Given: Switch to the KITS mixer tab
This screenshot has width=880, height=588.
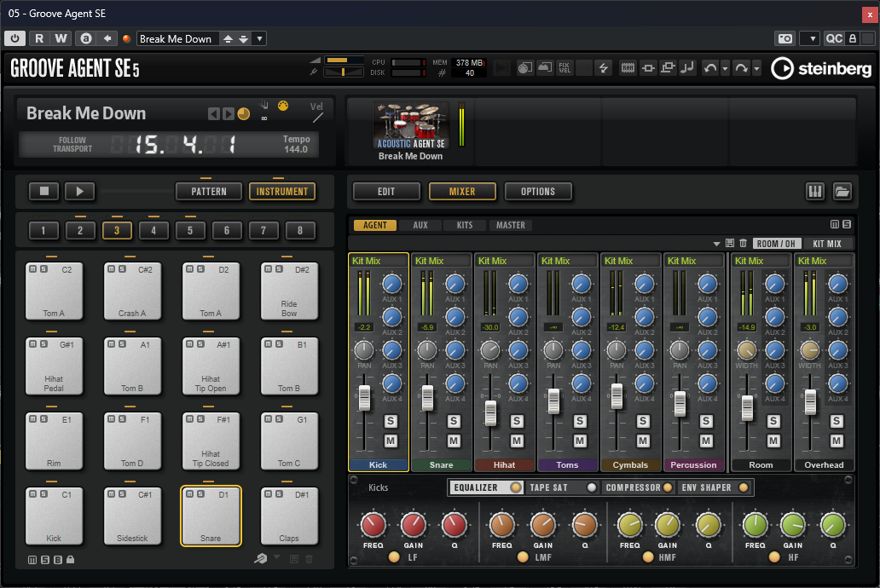Looking at the screenshot, I should [x=465, y=225].
